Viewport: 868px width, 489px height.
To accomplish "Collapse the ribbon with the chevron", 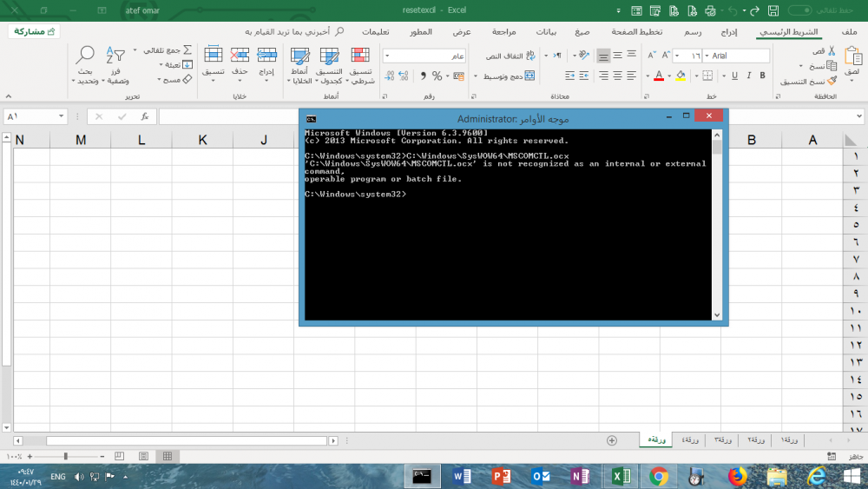I will [9, 96].
